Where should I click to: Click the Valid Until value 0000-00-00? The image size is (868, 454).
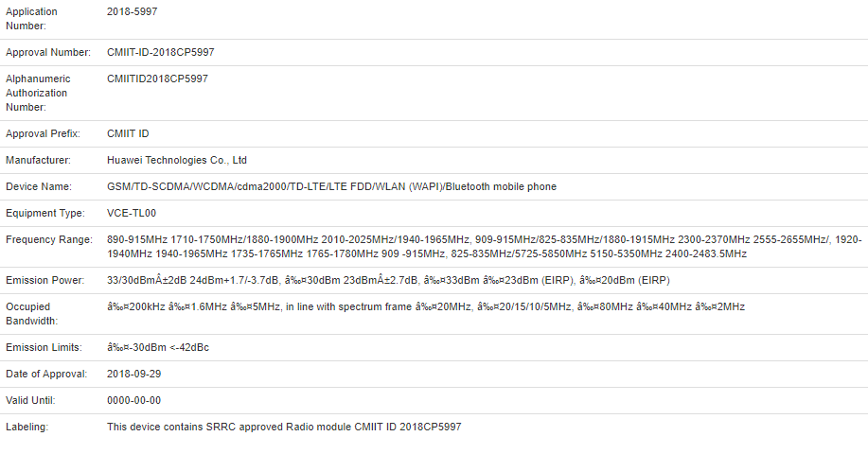pyautogui.click(x=133, y=401)
